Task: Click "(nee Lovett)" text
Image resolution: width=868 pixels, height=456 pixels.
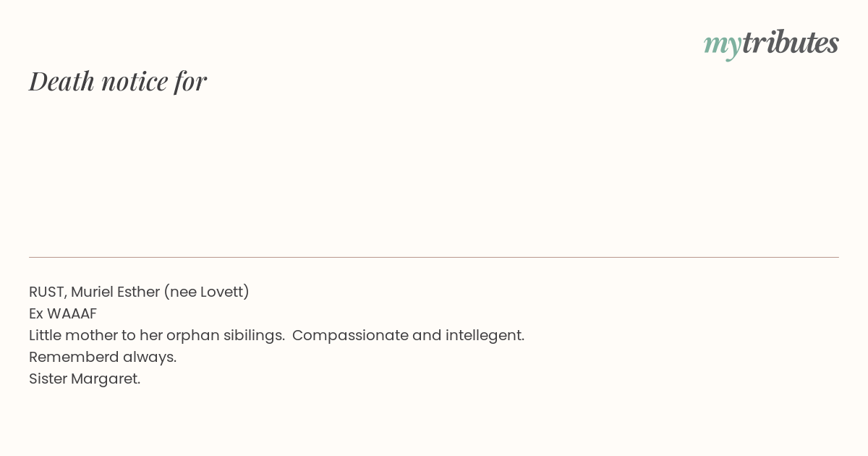Action: (x=207, y=292)
